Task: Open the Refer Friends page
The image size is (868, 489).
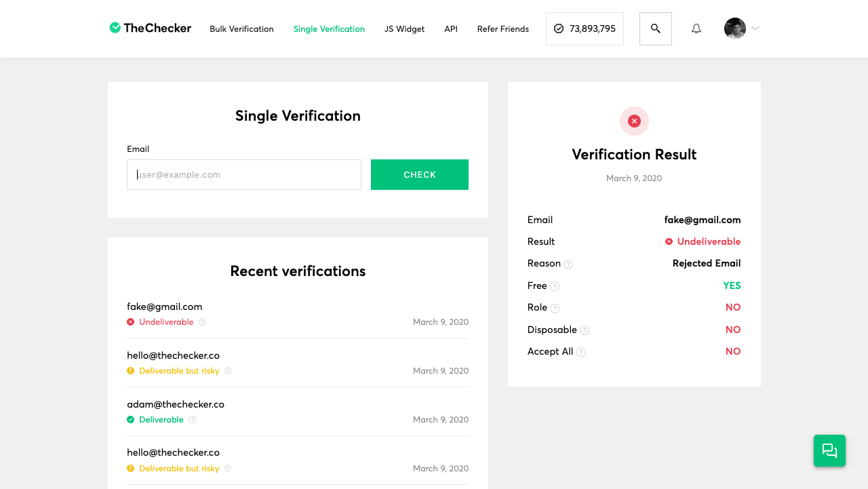Action: pos(502,29)
